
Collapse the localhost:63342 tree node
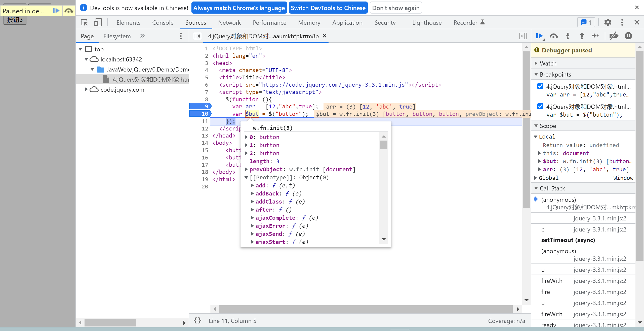click(86, 59)
